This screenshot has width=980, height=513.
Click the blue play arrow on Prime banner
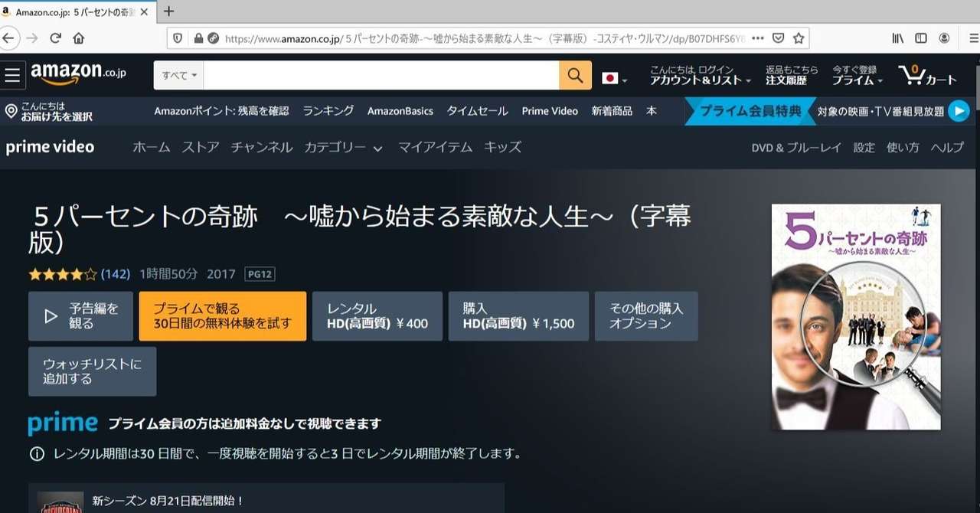coord(959,111)
